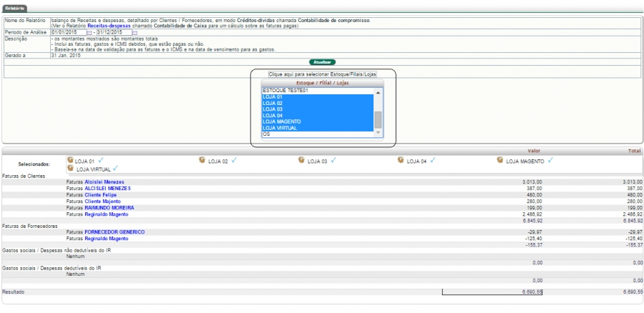644x313 pixels.
Task: Open supplier FORNECEDOR GENERICO link
Action: coord(114,232)
